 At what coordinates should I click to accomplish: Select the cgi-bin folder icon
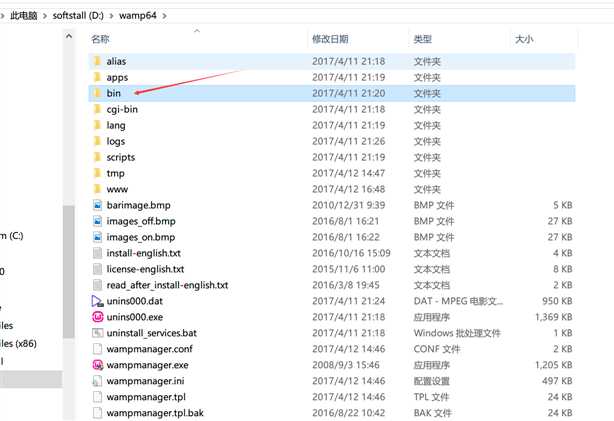click(98, 109)
